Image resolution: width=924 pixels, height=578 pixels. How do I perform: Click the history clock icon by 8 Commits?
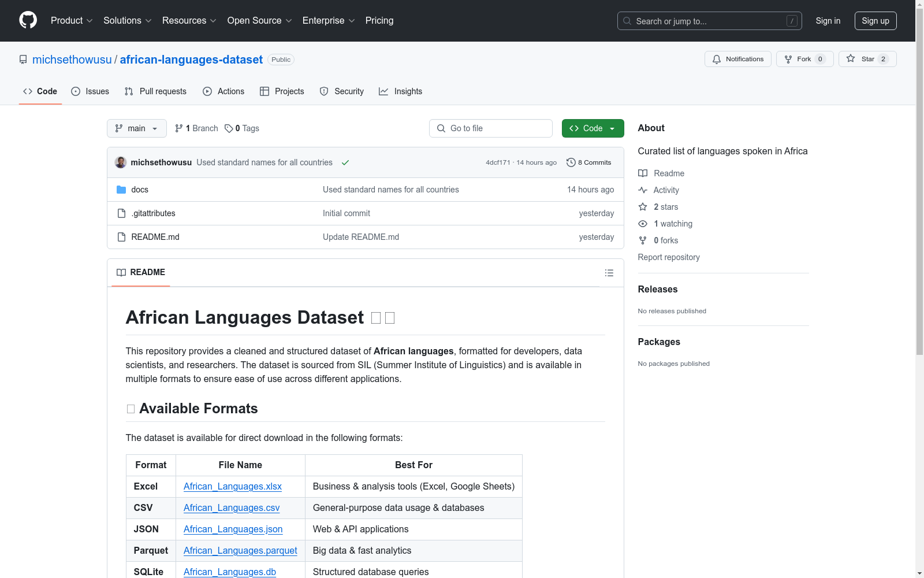(x=571, y=162)
